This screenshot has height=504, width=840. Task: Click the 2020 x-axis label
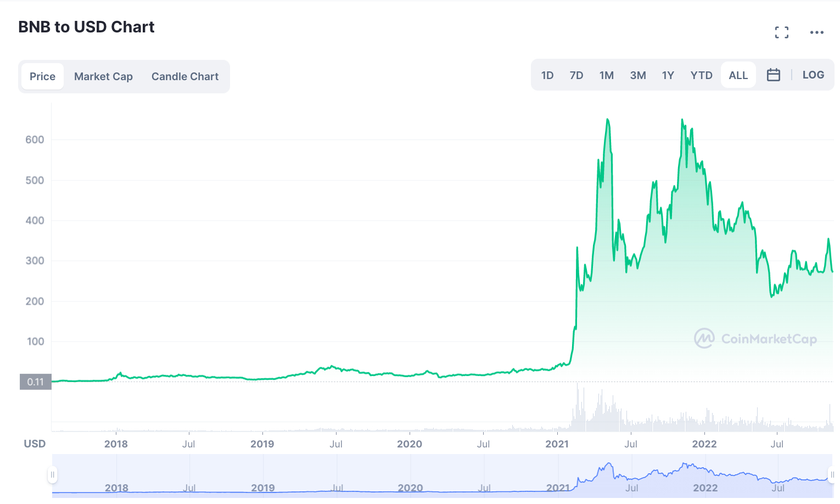point(410,444)
